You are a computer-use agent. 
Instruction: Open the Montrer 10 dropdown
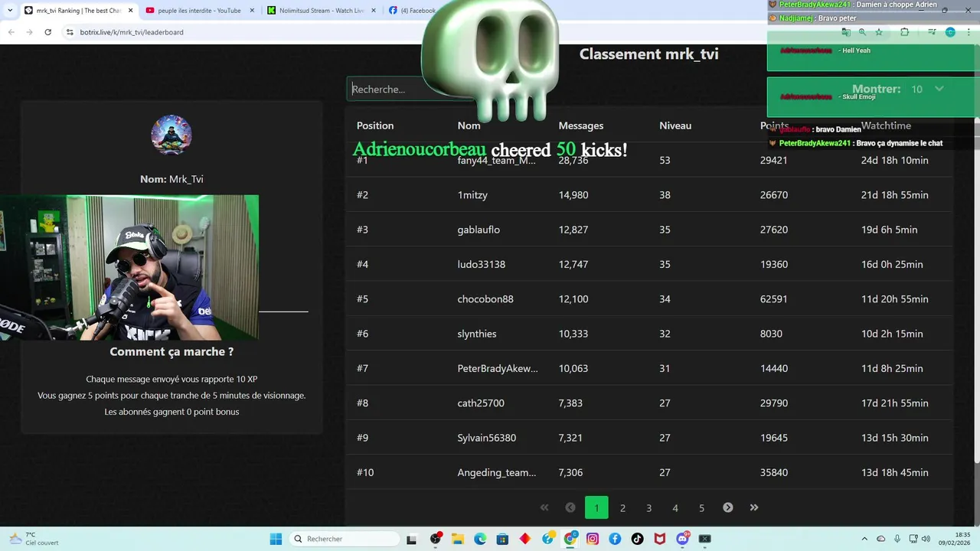927,89
